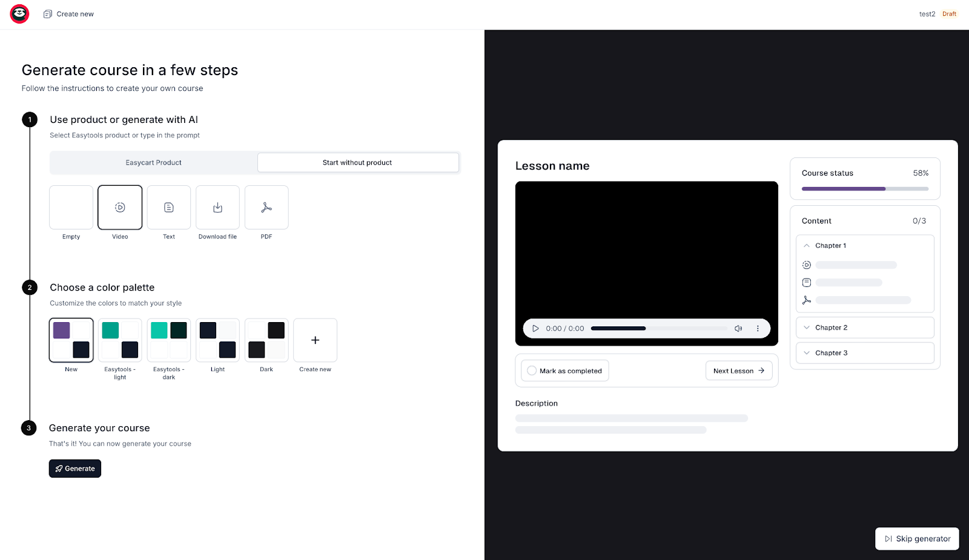Click the test2 course name

tap(927, 14)
